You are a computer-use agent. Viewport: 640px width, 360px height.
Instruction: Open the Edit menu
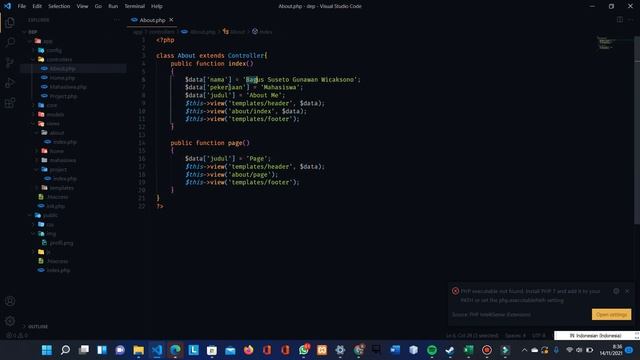pos(37,6)
